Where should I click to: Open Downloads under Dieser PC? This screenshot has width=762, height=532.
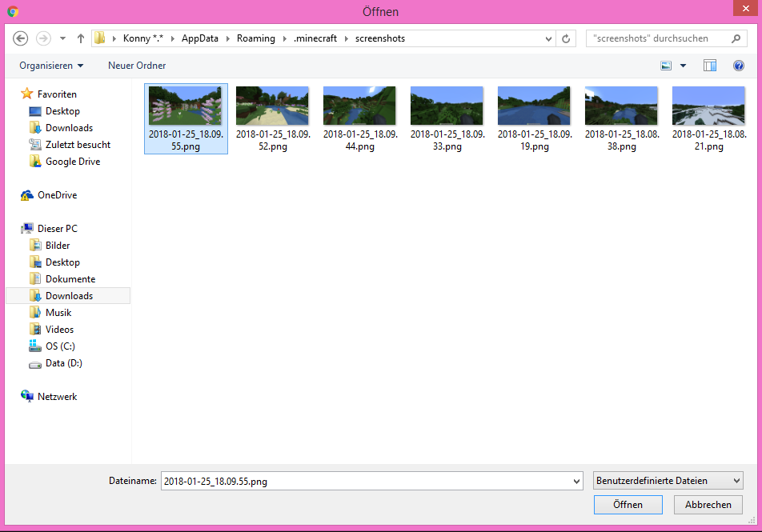tap(68, 296)
